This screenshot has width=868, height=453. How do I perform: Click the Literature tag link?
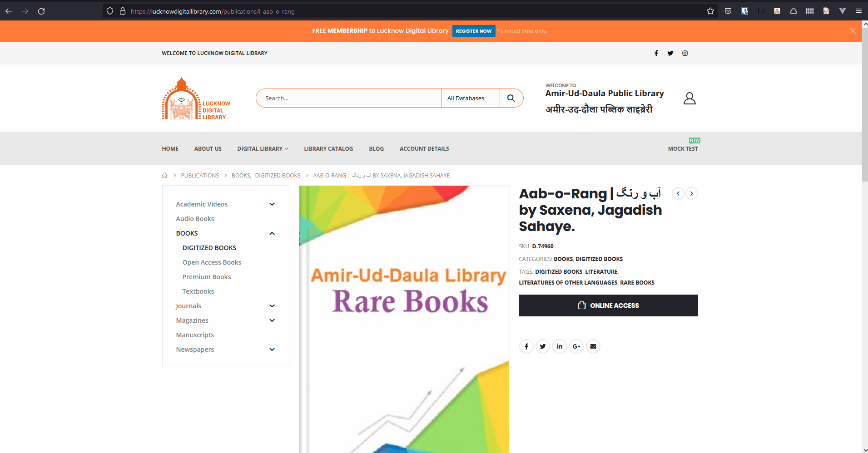[601, 272]
